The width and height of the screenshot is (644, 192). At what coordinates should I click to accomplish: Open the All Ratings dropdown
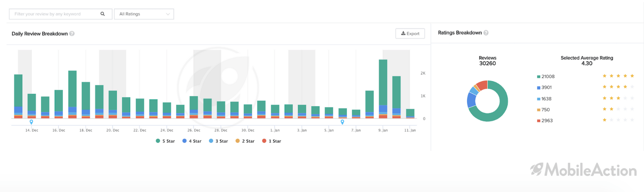[x=144, y=14]
